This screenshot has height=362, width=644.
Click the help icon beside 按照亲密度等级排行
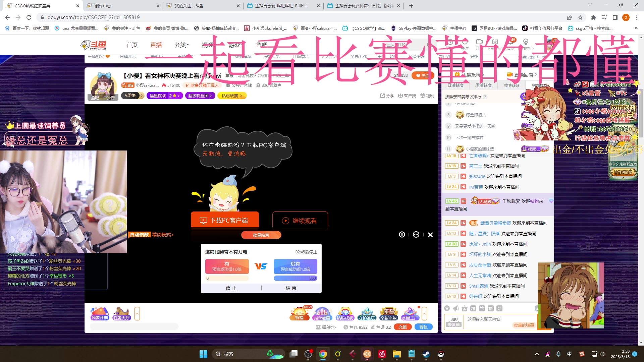coord(485,97)
